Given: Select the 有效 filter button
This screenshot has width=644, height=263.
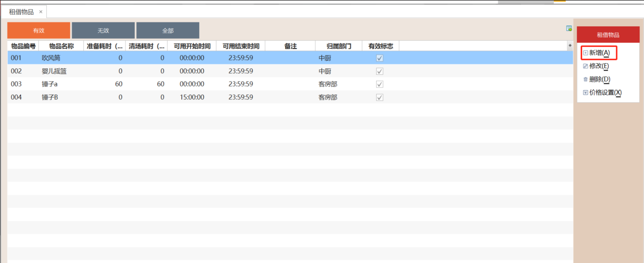Looking at the screenshot, I should 39,31.
